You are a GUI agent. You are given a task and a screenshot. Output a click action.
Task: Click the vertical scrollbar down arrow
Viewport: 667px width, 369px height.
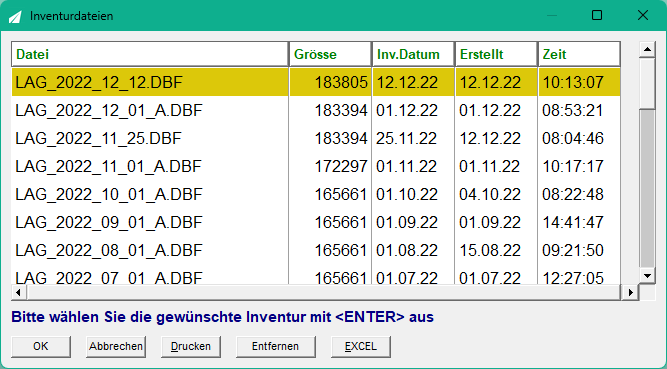point(647,276)
